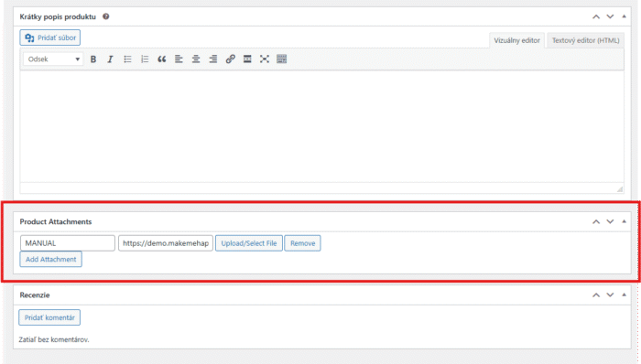The height and width of the screenshot is (364, 641).
Task: Insert a numbered list
Action: (x=145, y=59)
